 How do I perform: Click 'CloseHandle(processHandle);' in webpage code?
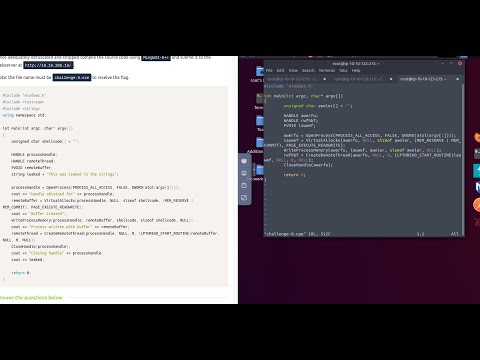point(41,247)
